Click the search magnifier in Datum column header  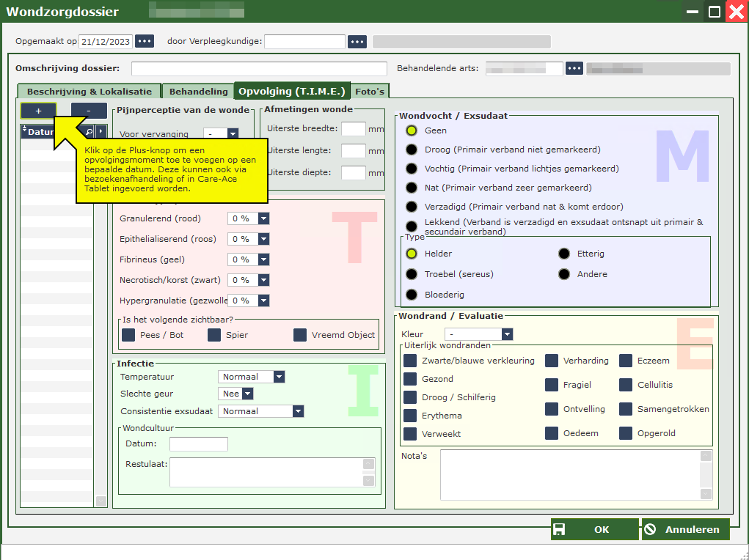click(x=89, y=132)
